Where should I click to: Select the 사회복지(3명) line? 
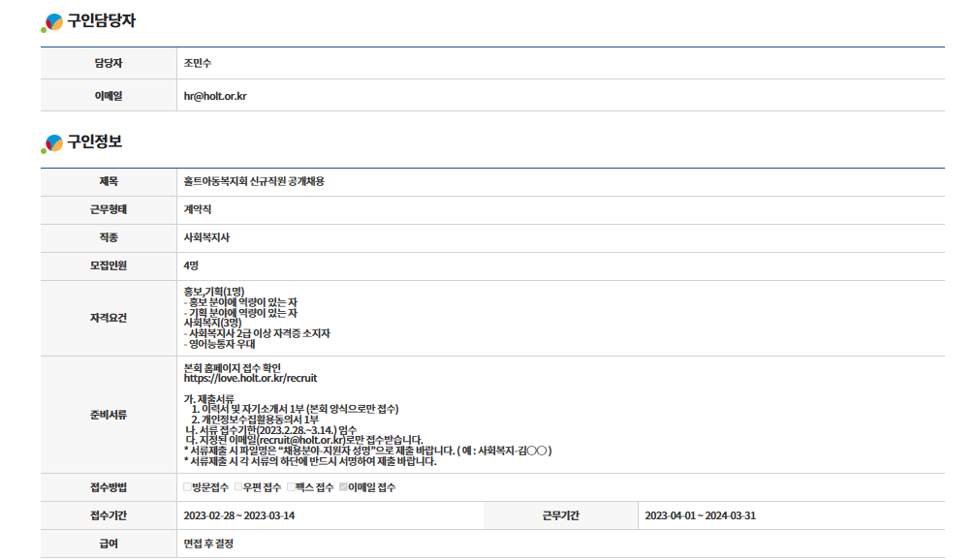(x=212, y=323)
